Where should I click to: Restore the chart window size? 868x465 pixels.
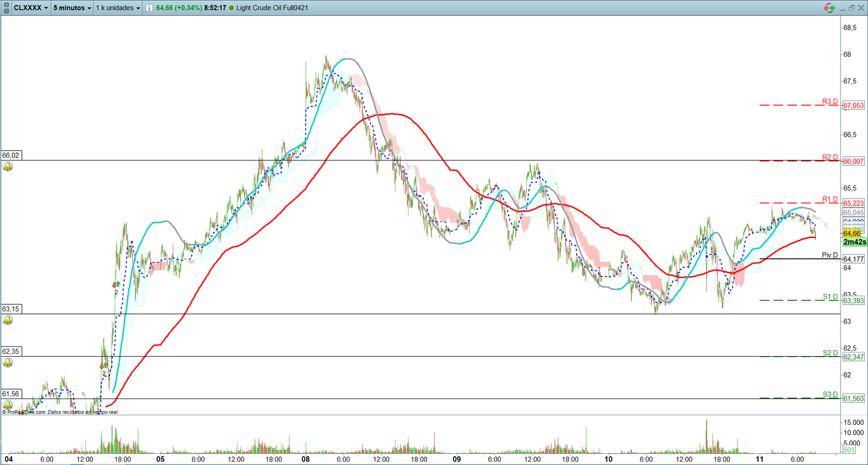851,8
